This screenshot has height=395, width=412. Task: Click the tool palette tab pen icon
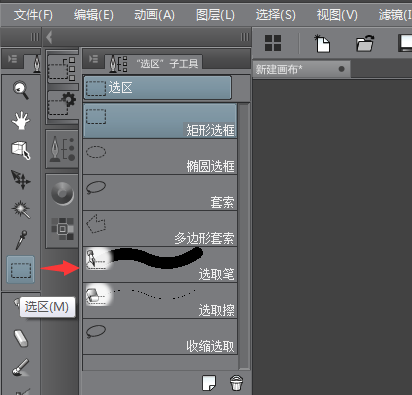tap(37, 63)
